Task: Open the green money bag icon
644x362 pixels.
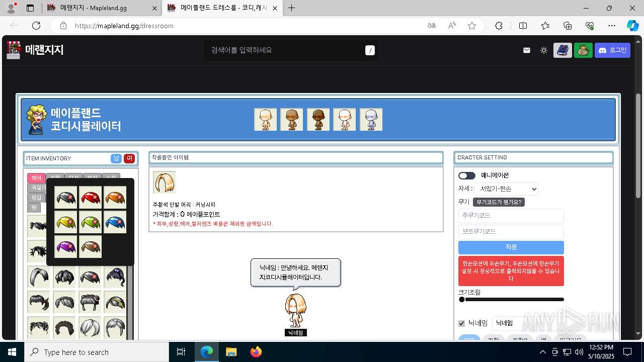Action: coord(583,50)
